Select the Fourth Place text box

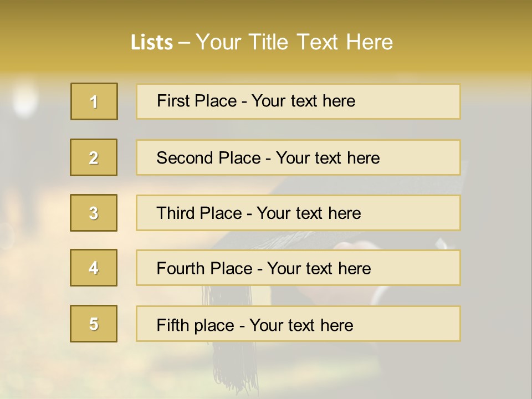click(x=298, y=268)
